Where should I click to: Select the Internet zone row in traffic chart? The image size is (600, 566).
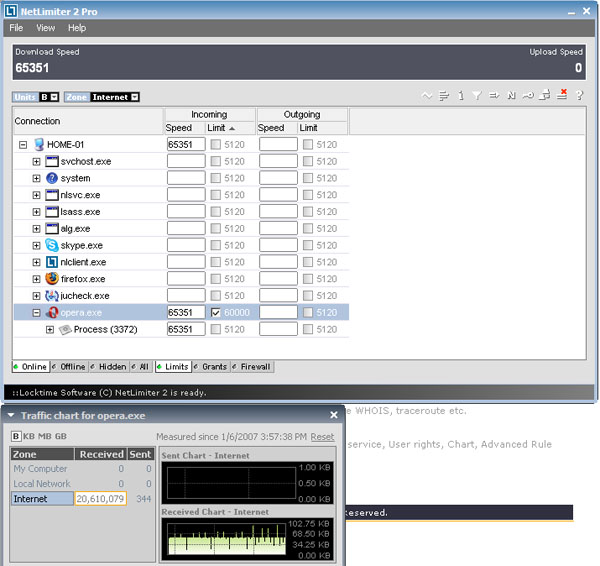pos(82,499)
